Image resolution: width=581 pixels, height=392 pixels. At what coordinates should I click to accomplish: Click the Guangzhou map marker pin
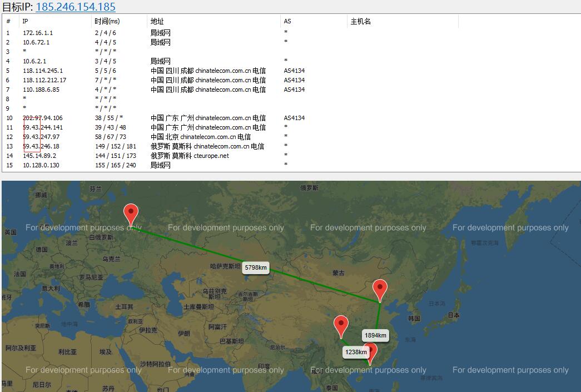[371, 354]
